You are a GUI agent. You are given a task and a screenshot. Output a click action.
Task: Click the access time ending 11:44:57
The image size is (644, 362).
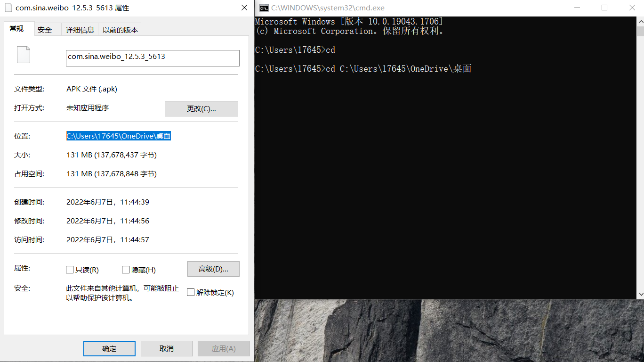click(x=108, y=240)
